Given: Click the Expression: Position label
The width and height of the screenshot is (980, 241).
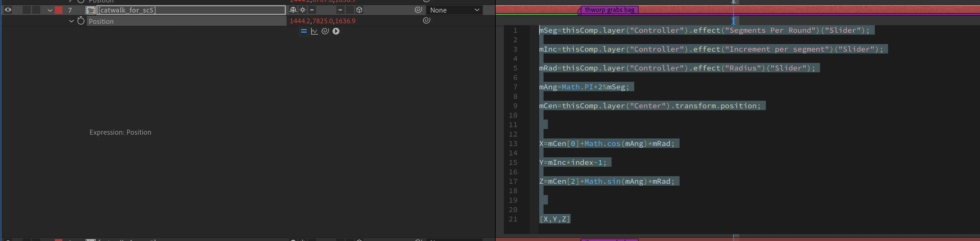Looking at the screenshot, I should pyautogui.click(x=120, y=132).
